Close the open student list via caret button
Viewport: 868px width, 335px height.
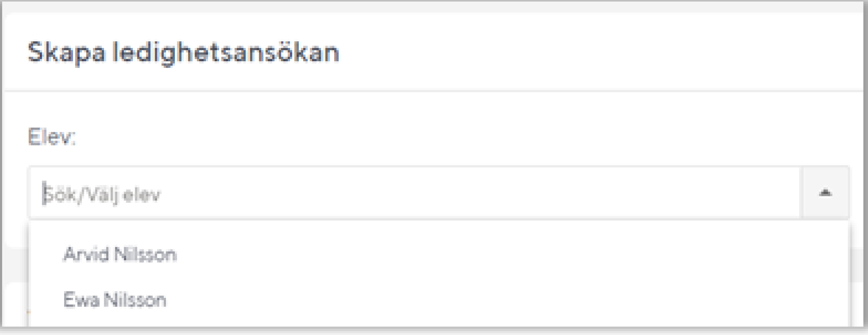click(826, 193)
